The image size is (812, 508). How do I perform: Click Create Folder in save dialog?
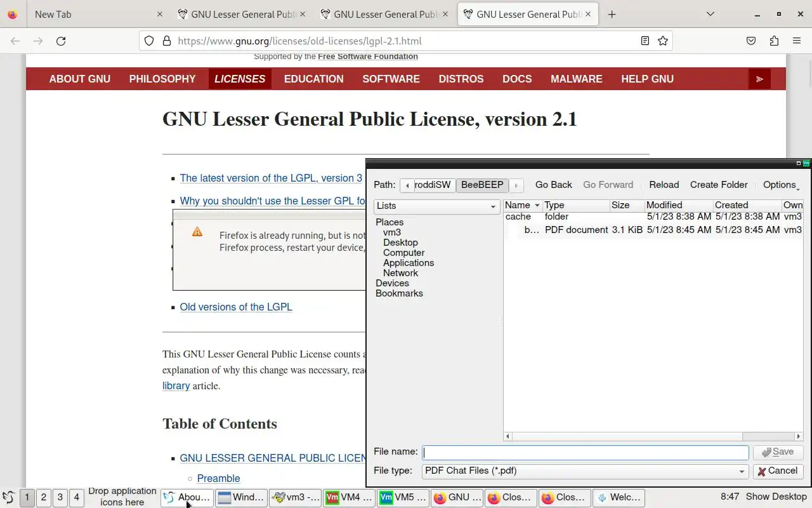pos(719,185)
